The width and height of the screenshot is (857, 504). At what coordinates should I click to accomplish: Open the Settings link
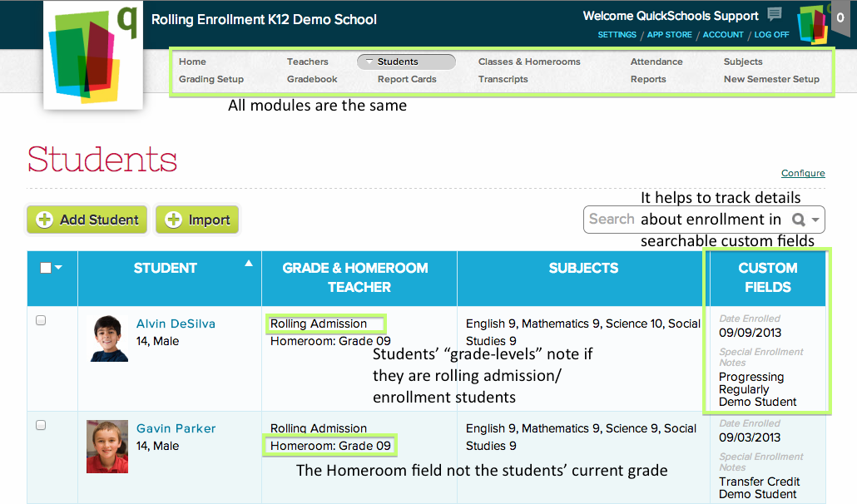[x=617, y=34]
